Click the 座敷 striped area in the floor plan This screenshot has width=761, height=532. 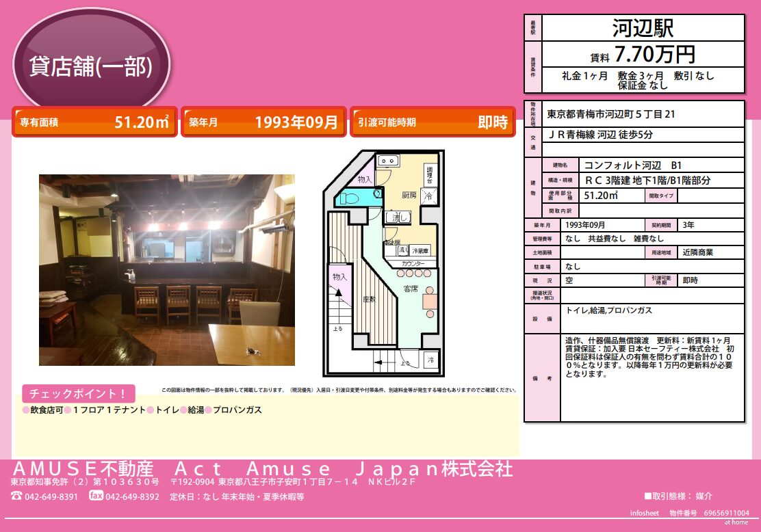pyautogui.click(x=370, y=297)
